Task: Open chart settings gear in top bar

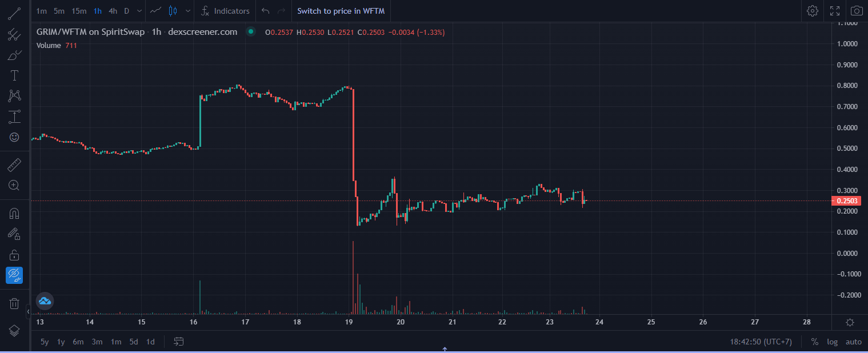Action: 812,11
